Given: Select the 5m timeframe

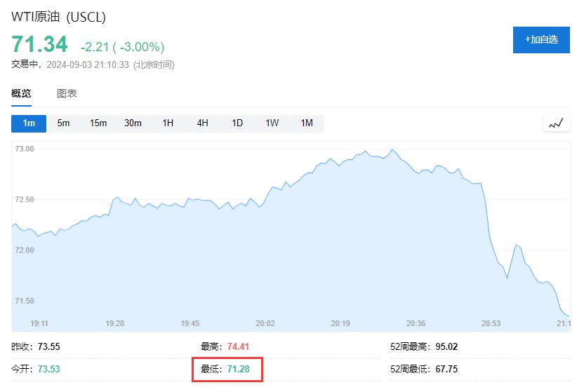Looking at the screenshot, I should click(x=63, y=123).
